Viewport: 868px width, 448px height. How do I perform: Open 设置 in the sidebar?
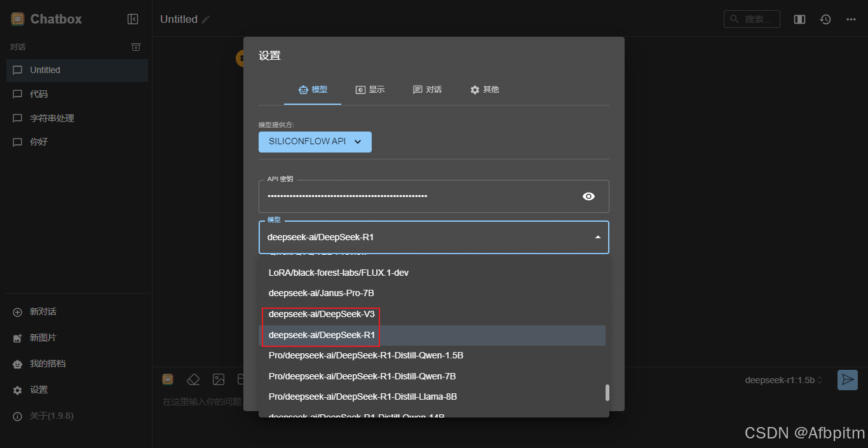(76, 390)
